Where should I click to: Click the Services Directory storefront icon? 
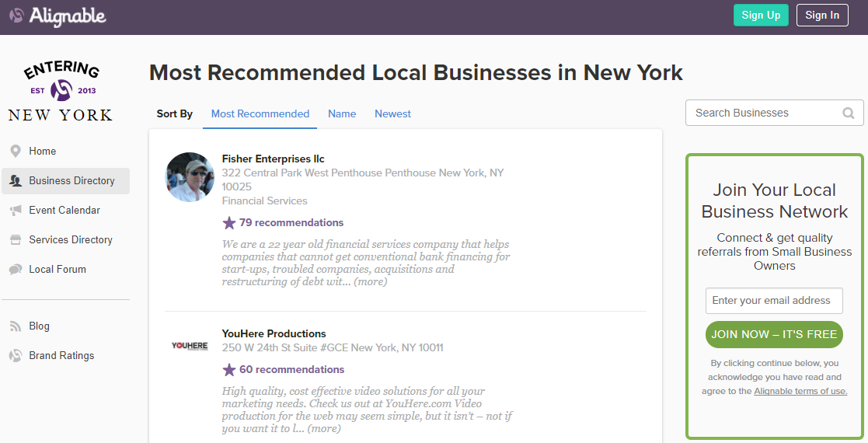[16, 240]
